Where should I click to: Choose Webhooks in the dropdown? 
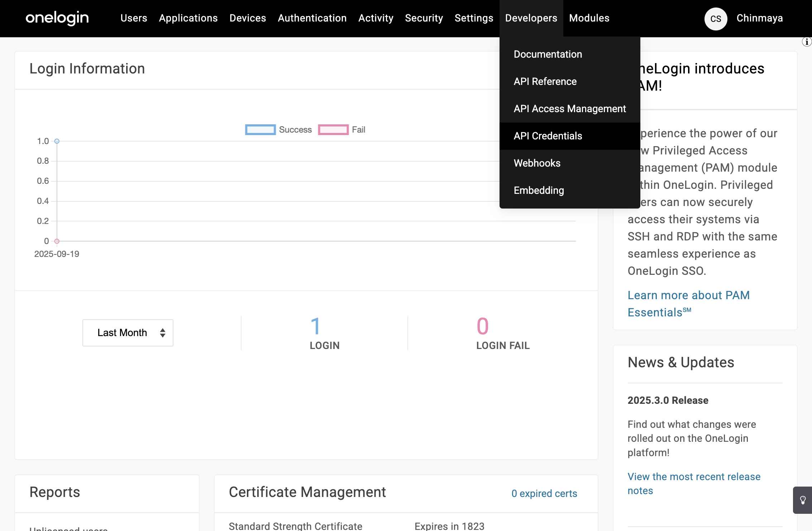[537, 163]
